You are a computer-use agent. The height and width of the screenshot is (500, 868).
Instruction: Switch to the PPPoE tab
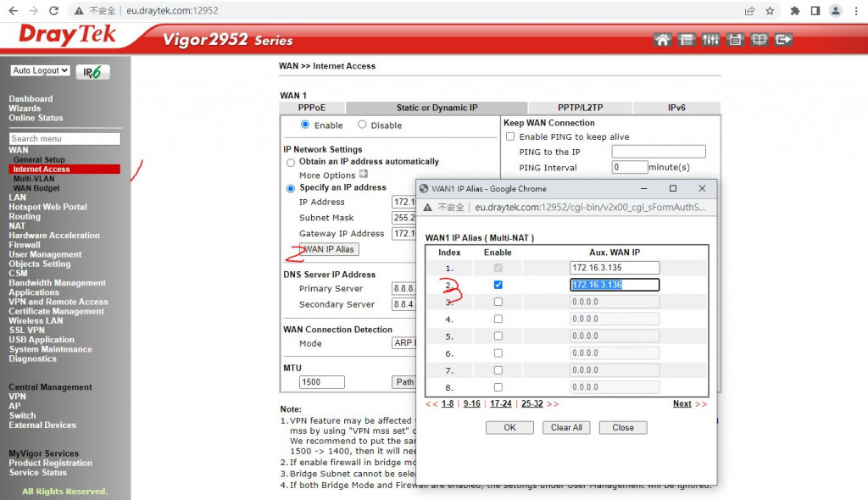(x=312, y=108)
